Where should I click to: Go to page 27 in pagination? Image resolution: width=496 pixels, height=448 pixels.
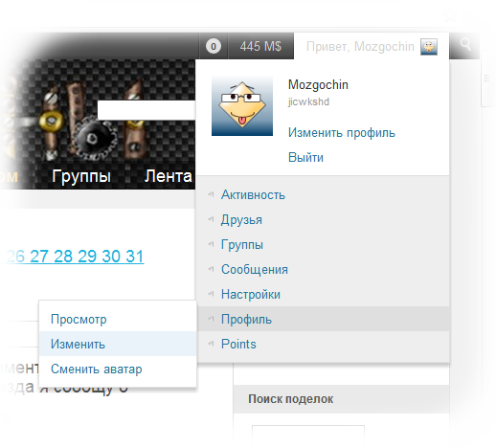(x=39, y=257)
